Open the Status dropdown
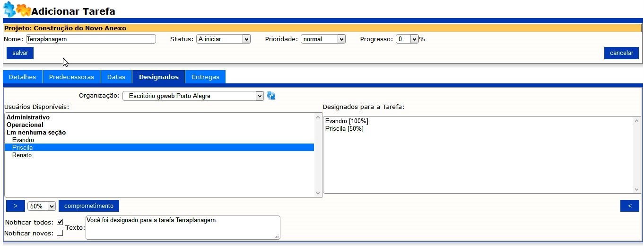The image size is (644, 252). [223, 39]
